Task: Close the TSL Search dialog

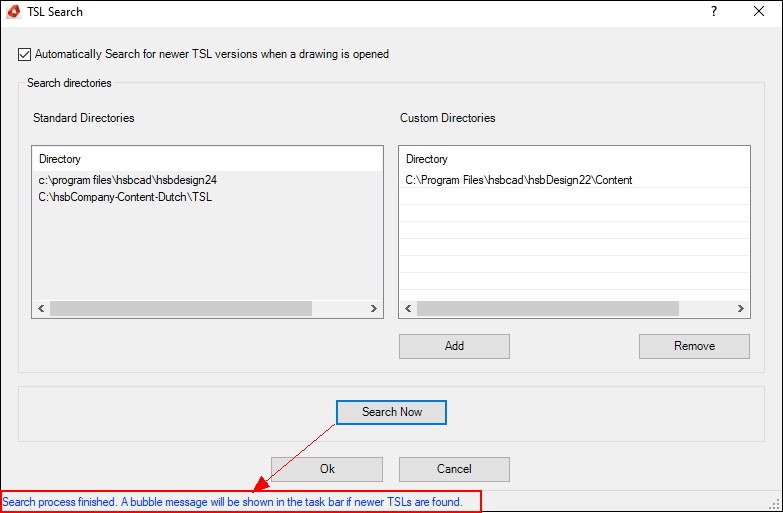Action: [x=759, y=11]
